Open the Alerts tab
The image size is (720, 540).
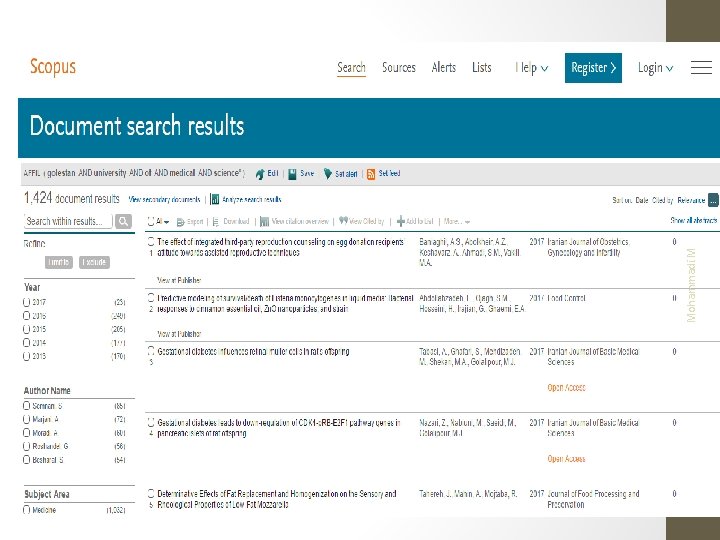pos(444,68)
